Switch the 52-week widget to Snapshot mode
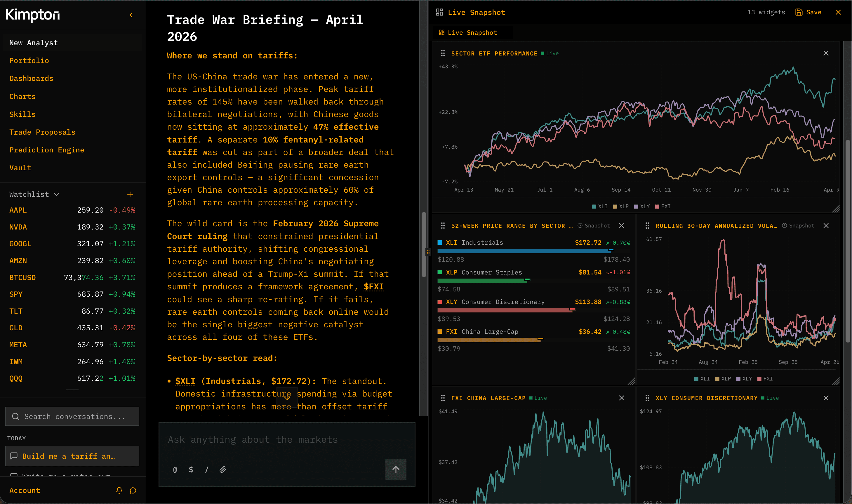This screenshot has height=504, width=852. pos(593,225)
